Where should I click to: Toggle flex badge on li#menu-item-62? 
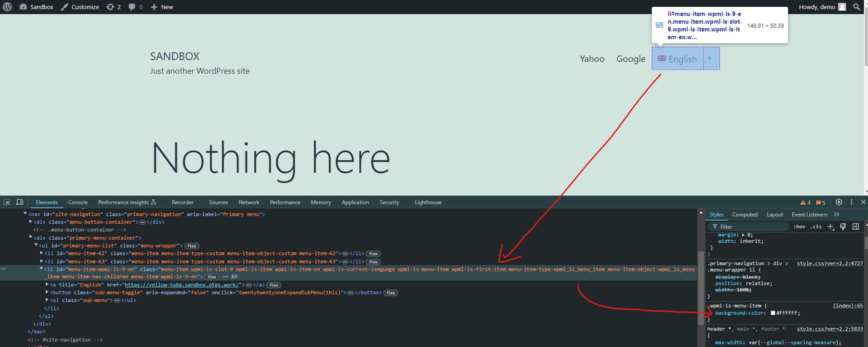pos(373,254)
